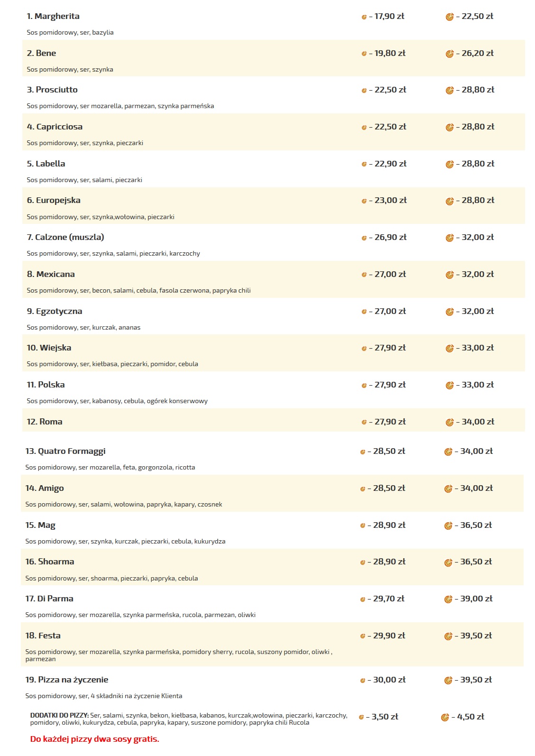Image resolution: width=535 pixels, height=756 pixels.
Task: Click the Roma pizza heading
Action: (45, 422)
